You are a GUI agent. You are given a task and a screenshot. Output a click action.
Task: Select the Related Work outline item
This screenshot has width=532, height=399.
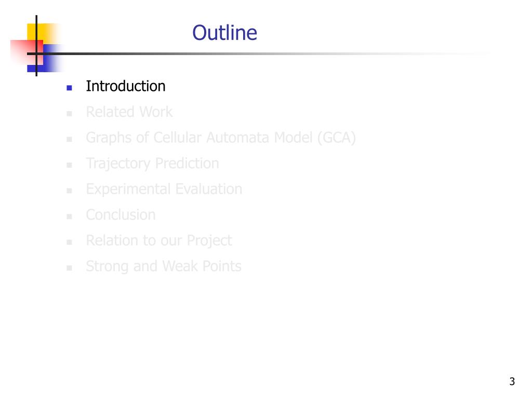129,112
